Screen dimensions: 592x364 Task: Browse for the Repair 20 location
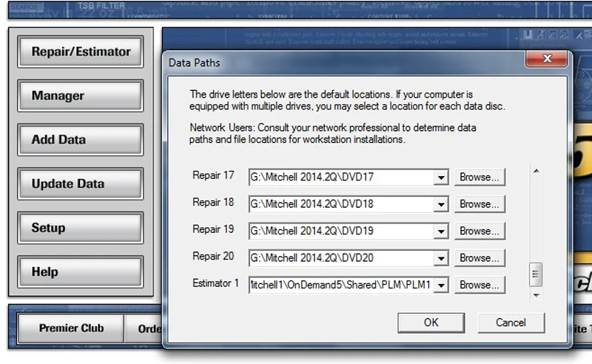480,258
